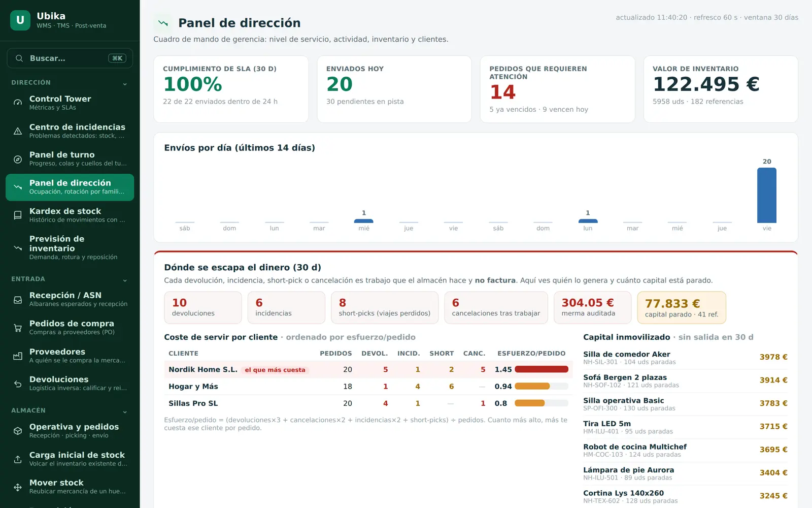This screenshot has width=812, height=508.
Task: Open Pedidos que requieren atención card
Action: click(557, 89)
